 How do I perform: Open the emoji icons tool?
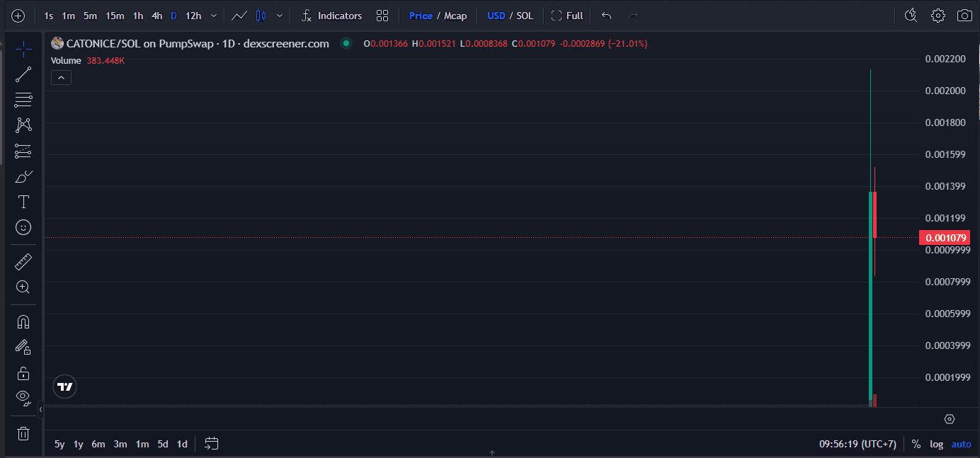pos(23,227)
